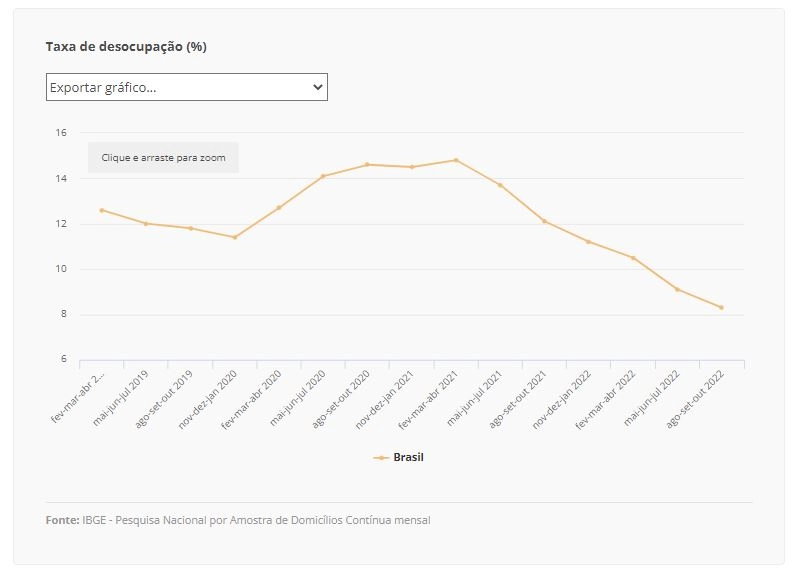799x572 pixels.
Task: Click the nov-dez-jan 2021 data point
Action: pos(412,167)
